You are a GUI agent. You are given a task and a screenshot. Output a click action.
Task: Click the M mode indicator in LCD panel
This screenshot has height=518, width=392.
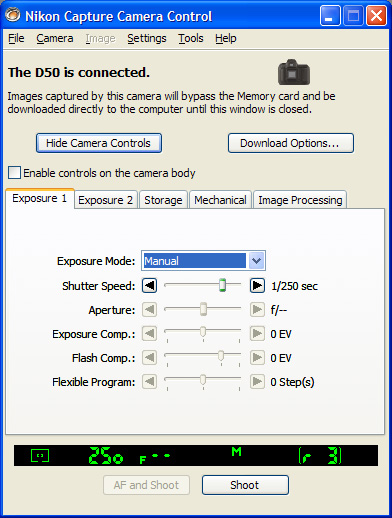[x=236, y=452]
